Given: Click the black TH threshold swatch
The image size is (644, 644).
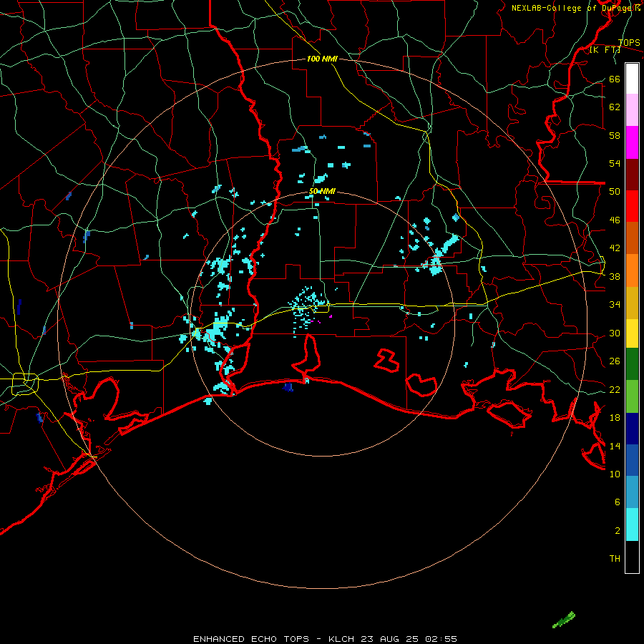Looking at the screenshot, I should click(x=632, y=557).
